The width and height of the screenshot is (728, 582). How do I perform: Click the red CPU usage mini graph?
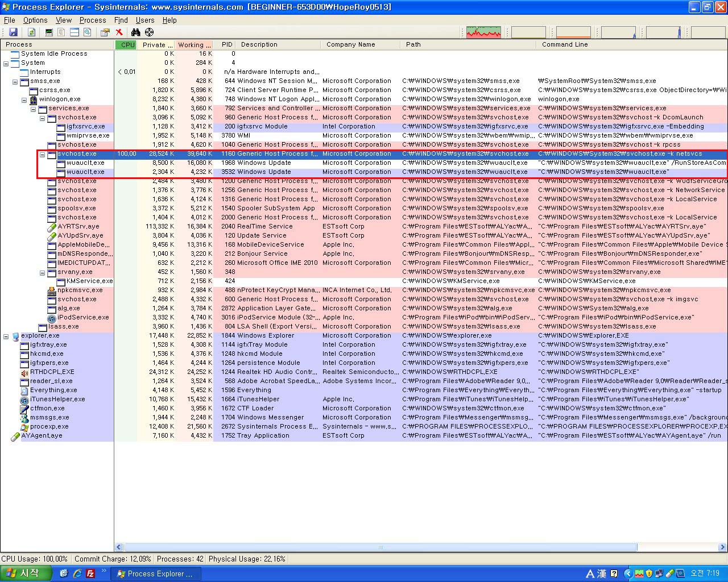point(484,32)
